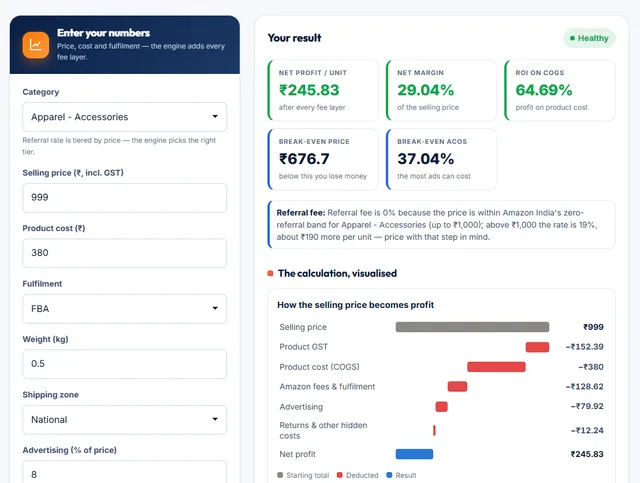
Task: Click the grey Selling price bar
Action: tap(472, 327)
